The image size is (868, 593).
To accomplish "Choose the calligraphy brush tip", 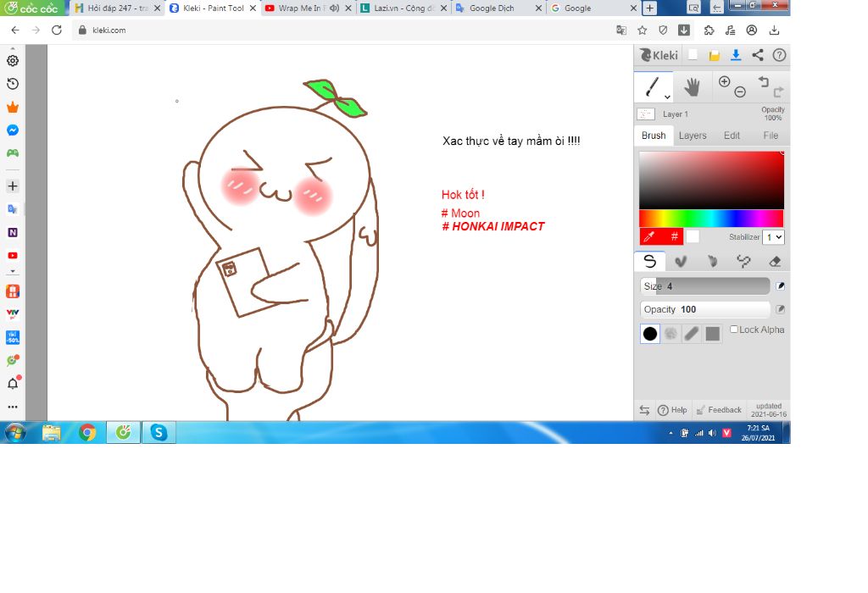I will click(692, 334).
